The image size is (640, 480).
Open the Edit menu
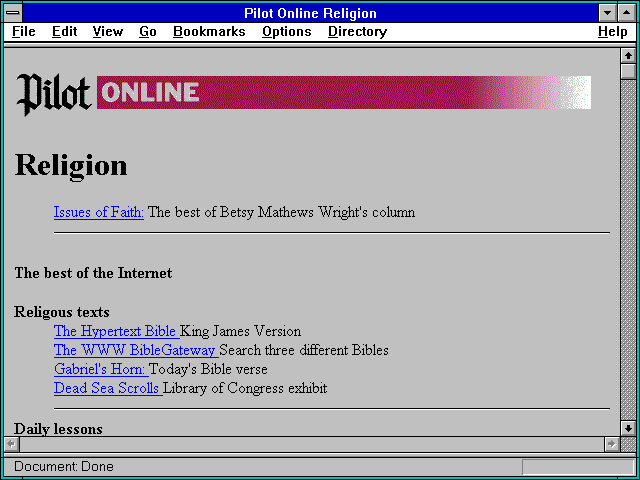64,32
